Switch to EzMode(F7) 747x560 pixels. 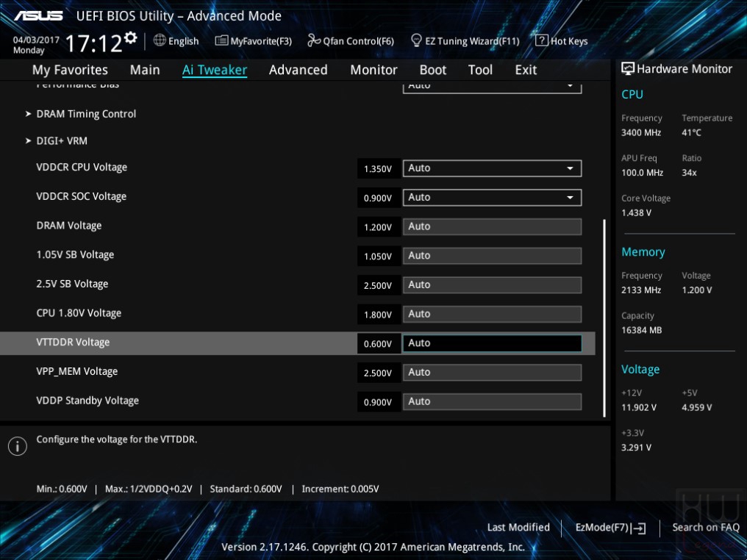[x=602, y=528]
